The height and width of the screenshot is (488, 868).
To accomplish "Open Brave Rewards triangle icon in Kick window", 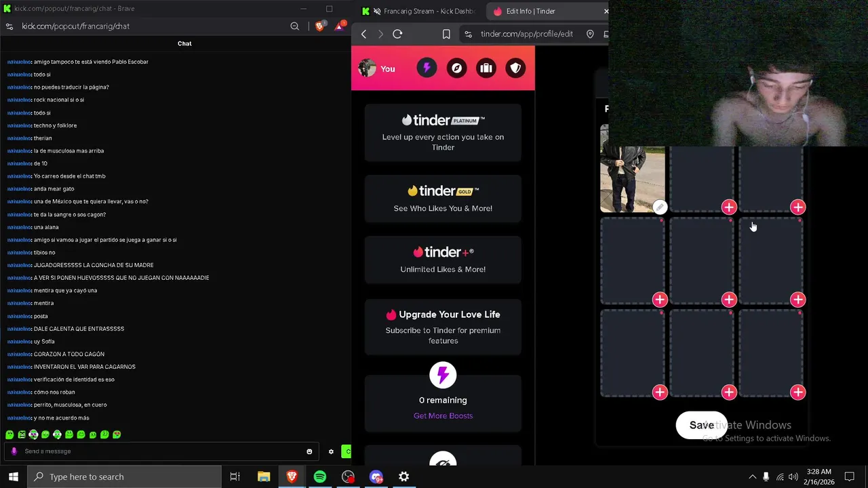I will 339,26.
